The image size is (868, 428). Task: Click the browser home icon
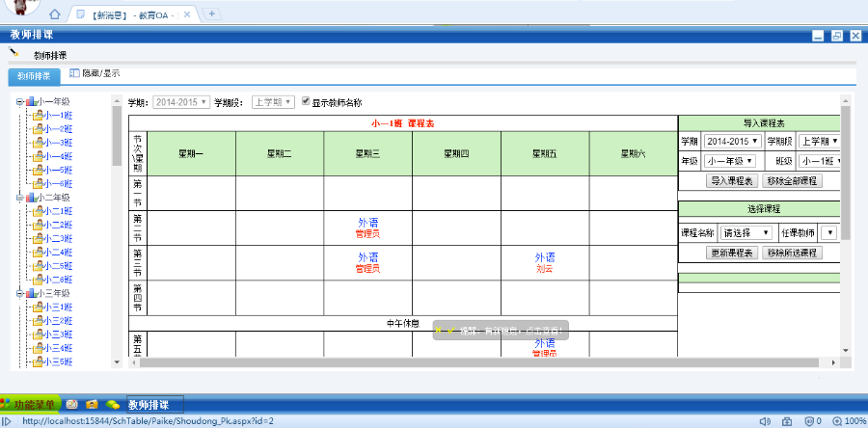(x=54, y=14)
